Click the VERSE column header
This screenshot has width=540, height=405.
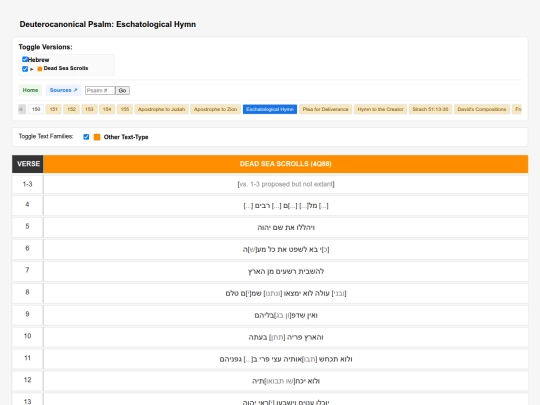tap(28, 164)
